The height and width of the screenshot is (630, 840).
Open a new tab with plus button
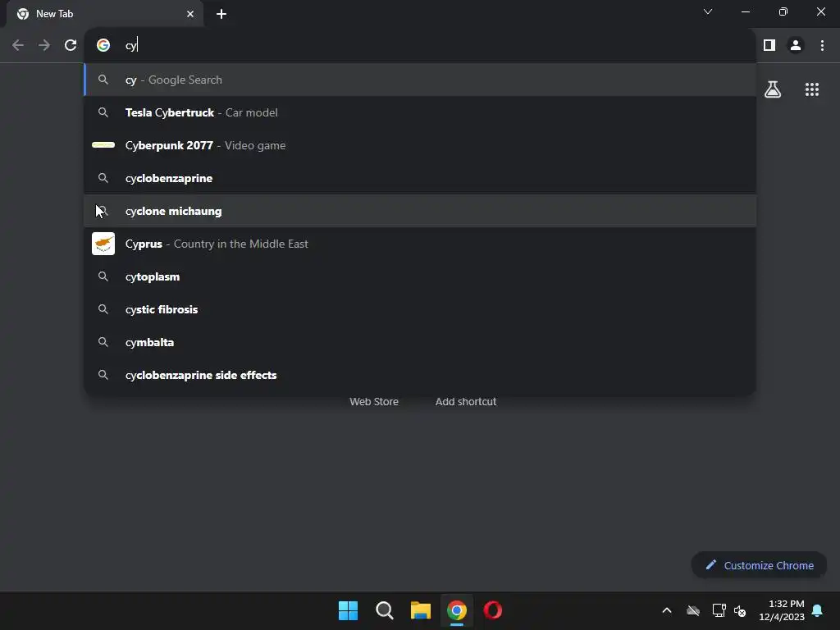click(x=221, y=14)
